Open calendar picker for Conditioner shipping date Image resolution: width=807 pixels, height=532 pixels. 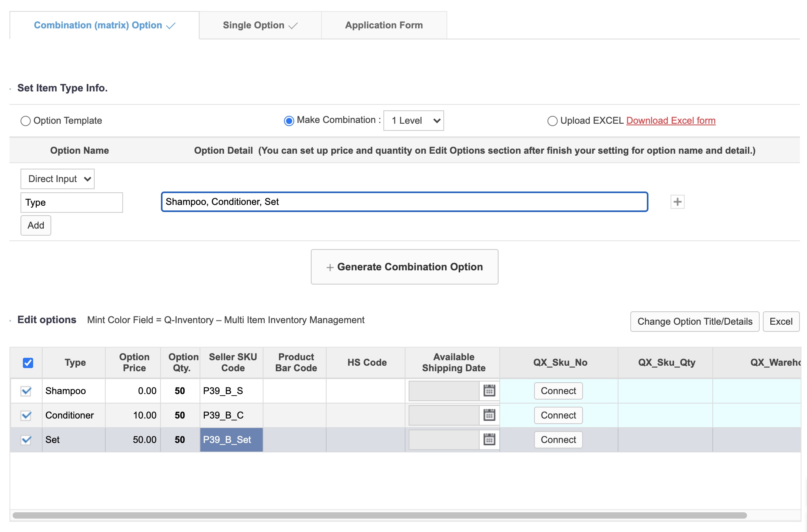point(489,415)
